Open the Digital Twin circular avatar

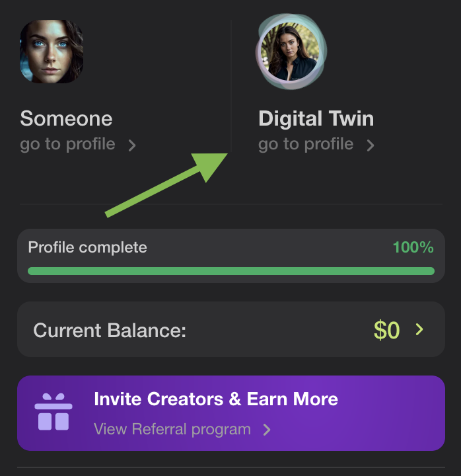click(x=291, y=52)
